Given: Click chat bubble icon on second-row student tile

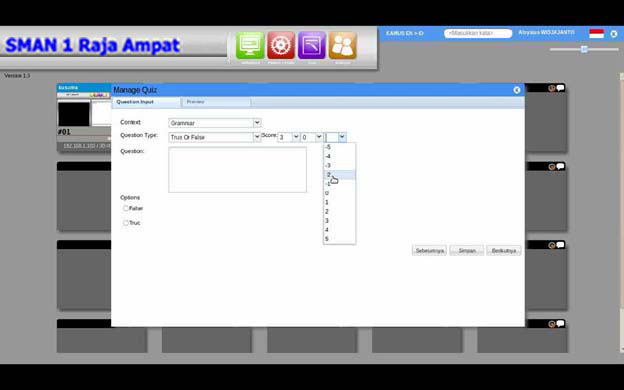Looking at the screenshot, I should 560,166.
